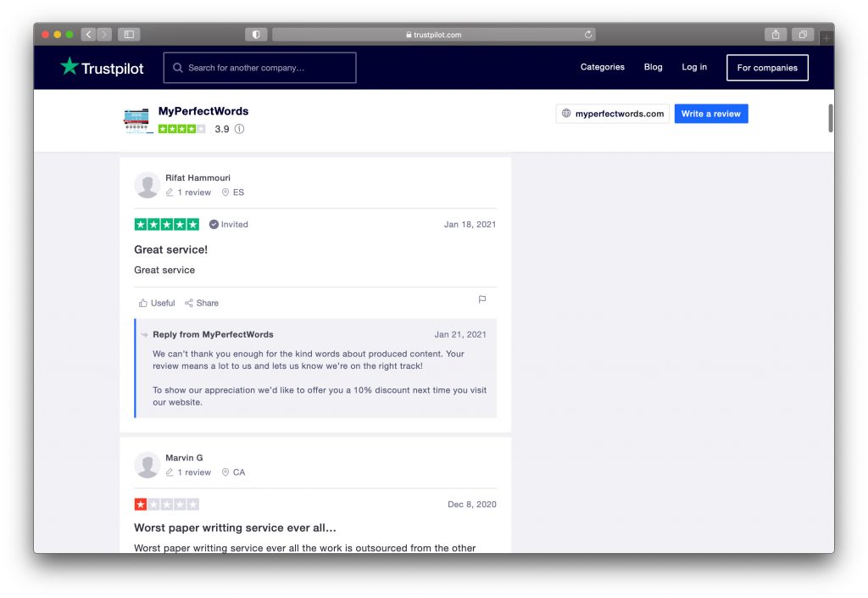Click the Marvin G reviewer name

pyautogui.click(x=184, y=458)
